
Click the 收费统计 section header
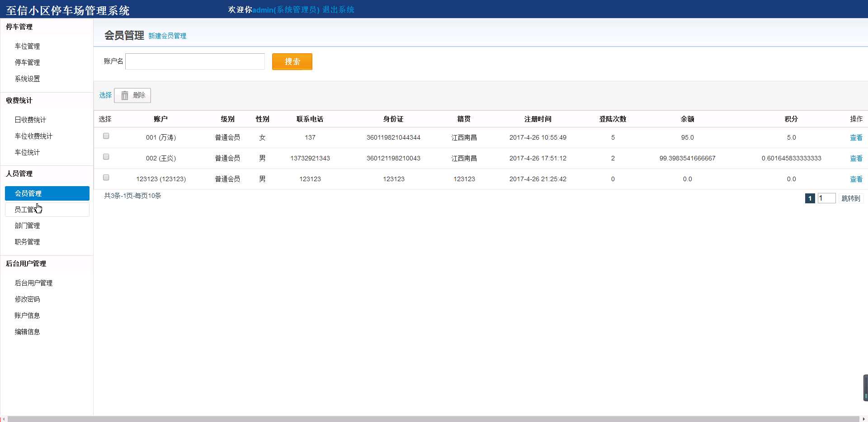coord(19,100)
